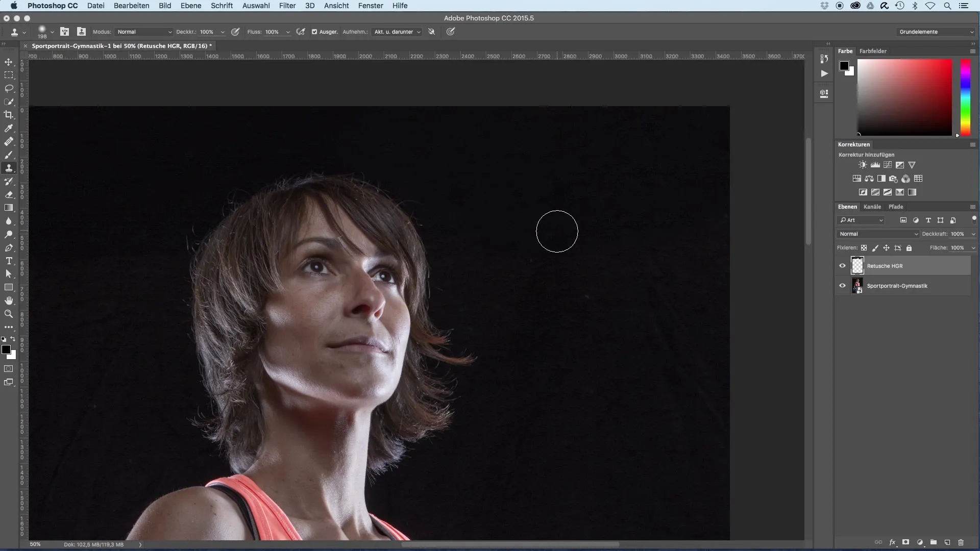Click the delete layer trash icon
Viewport: 980px width, 551px height.
pyautogui.click(x=961, y=542)
